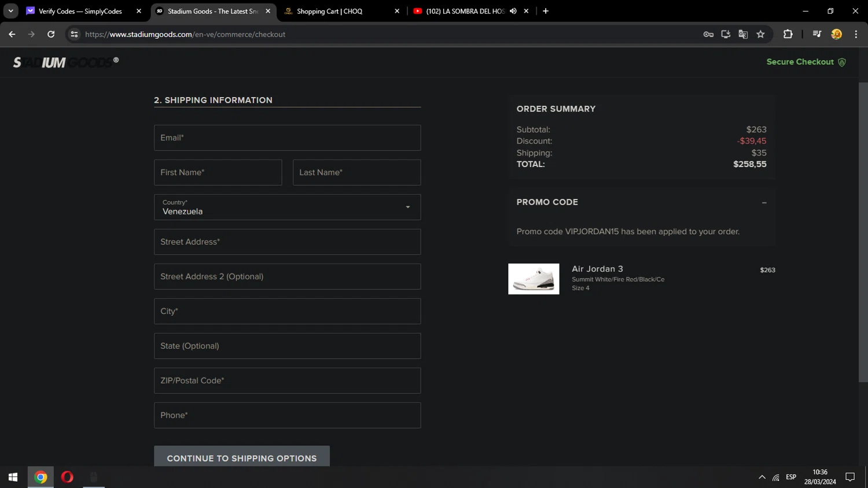Click the install app icon in address bar
Screen dimensions: 868x488
(x=726, y=34)
